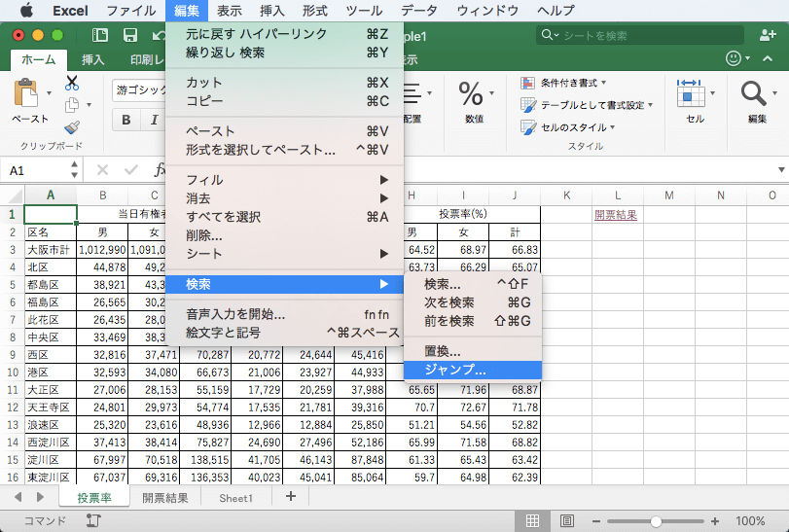Switch to the 開票結果 sheet tab
The width and height of the screenshot is (789, 532).
[165, 498]
